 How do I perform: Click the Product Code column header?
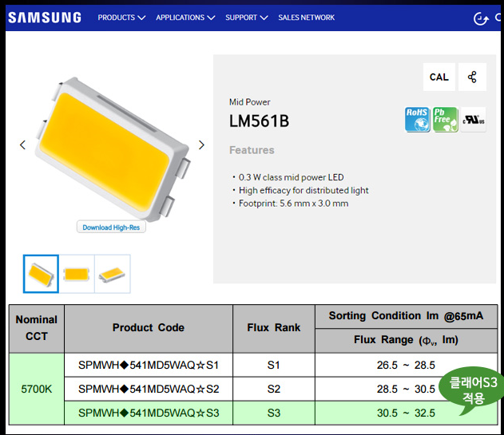[x=149, y=328]
